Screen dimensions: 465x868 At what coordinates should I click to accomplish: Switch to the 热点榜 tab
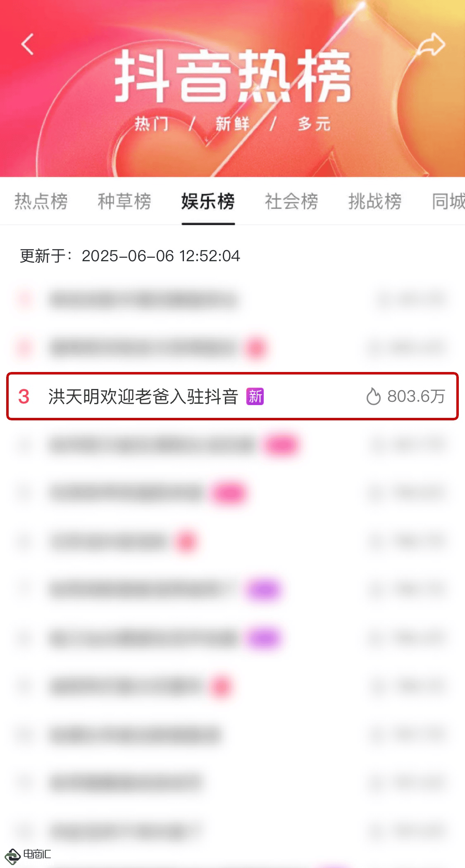tap(41, 201)
